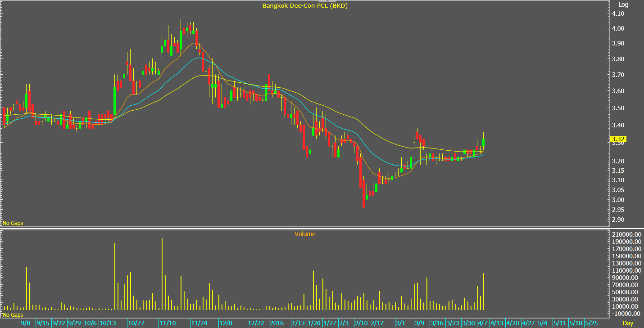Click the 3.80 price axis label
Image resolution: width=644 pixels, height=328 pixels.
point(618,59)
